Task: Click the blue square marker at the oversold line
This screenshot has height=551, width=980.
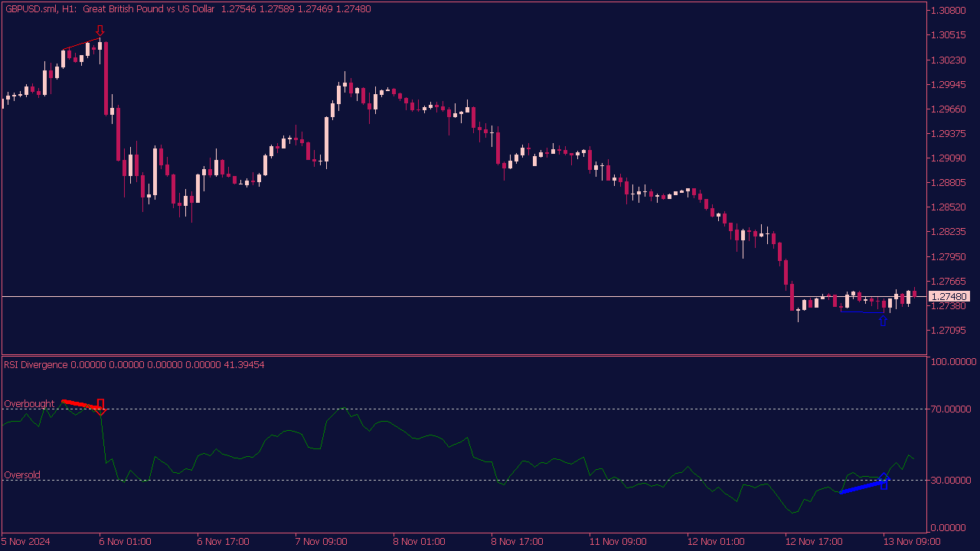Action: pyautogui.click(x=884, y=482)
